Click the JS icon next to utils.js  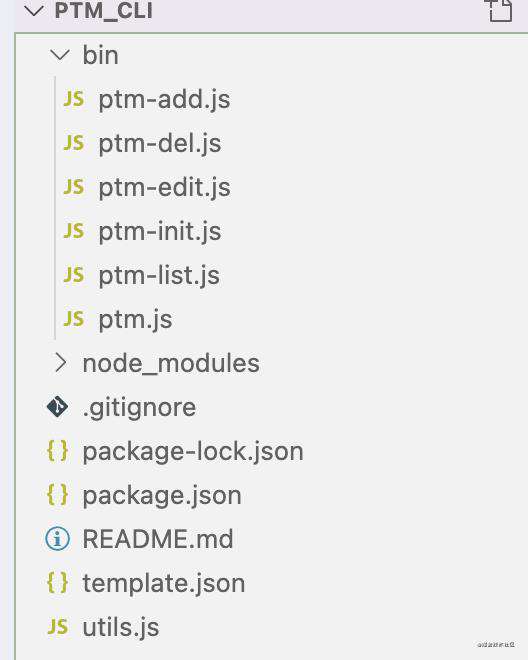click(58, 626)
